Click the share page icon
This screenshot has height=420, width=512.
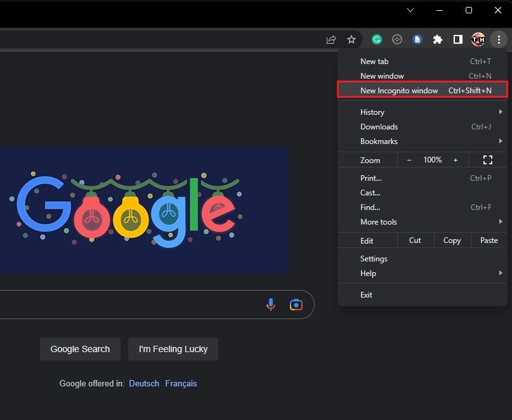(x=331, y=39)
